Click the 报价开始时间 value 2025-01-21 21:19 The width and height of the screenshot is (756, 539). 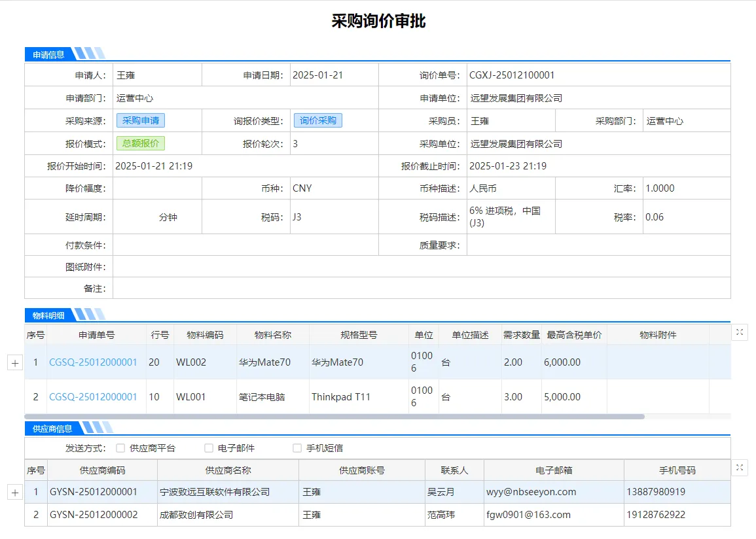point(154,166)
